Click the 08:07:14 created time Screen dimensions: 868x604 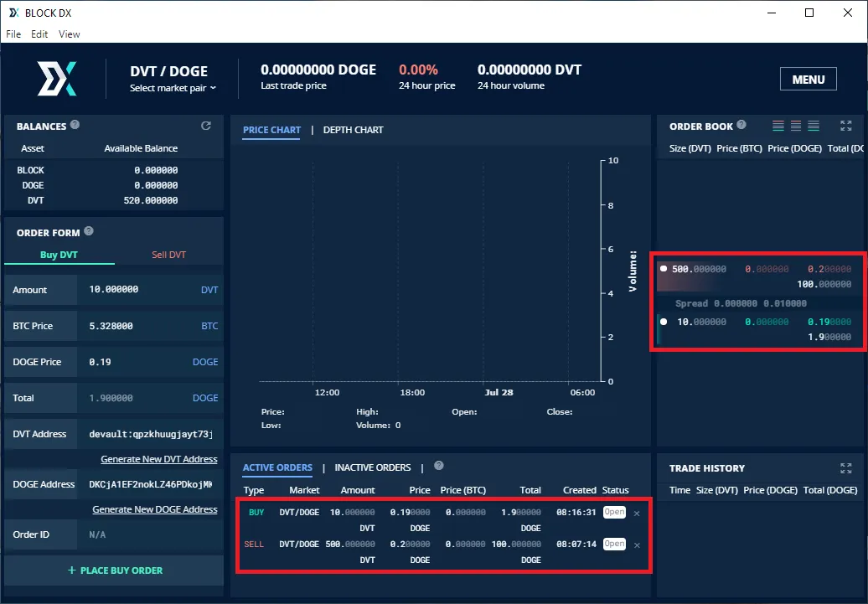(576, 545)
